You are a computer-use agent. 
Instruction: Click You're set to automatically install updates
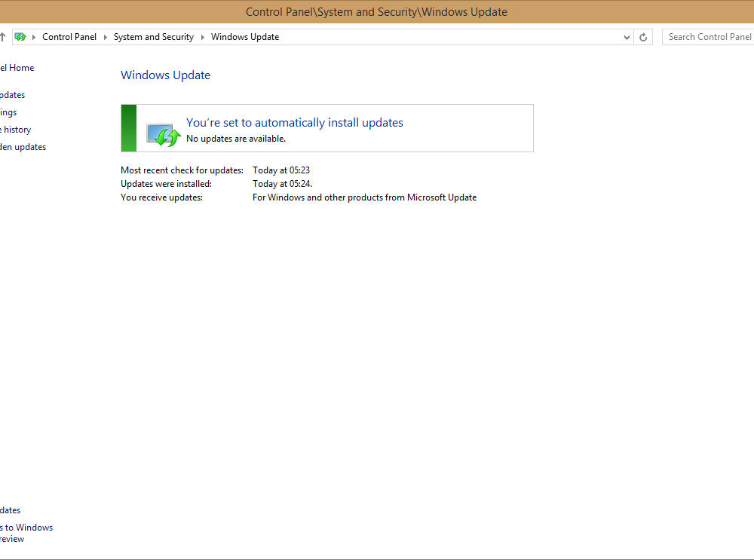pos(294,122)
